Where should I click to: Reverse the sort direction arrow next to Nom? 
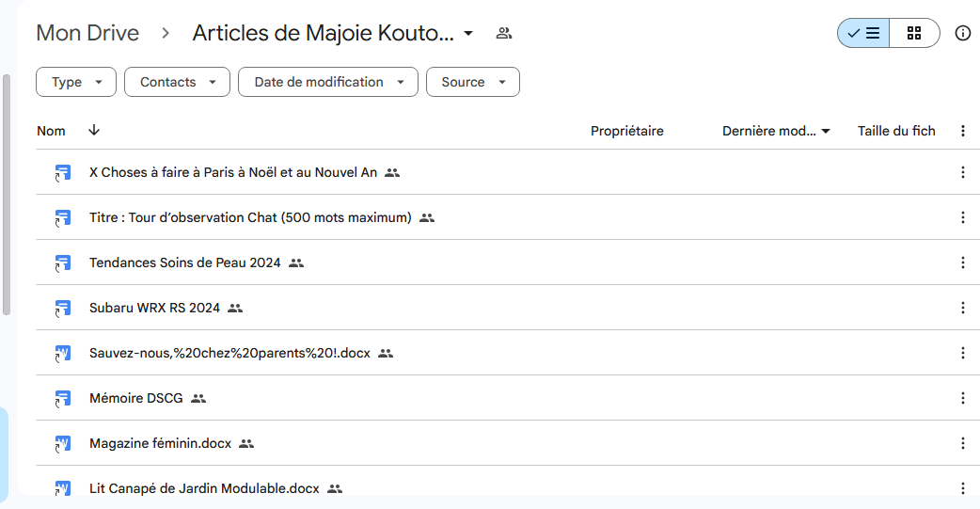pos(93,131)
